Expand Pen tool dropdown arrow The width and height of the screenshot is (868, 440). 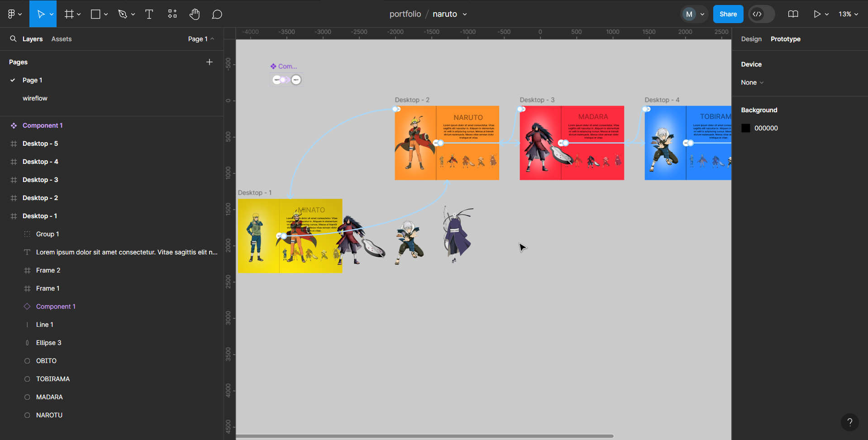pyautogui.click(x=133, y=14)
